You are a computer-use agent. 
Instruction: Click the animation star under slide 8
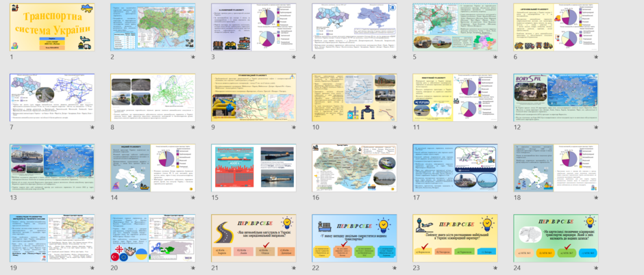tap(193, 127)
